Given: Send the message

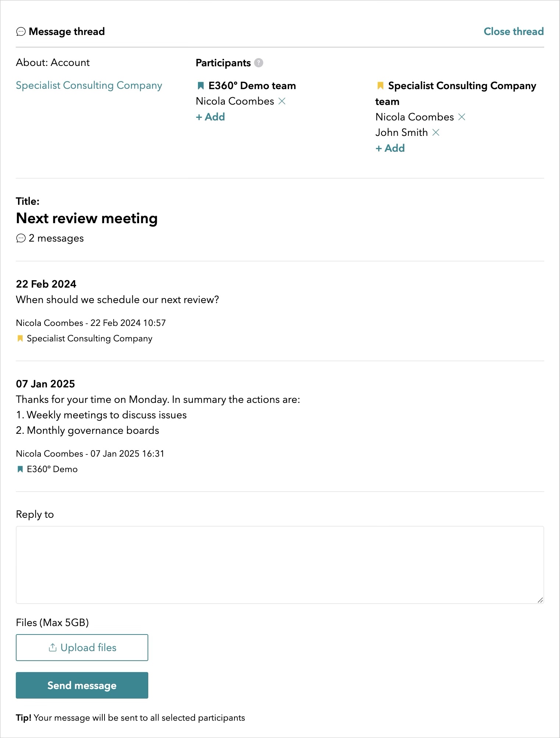Looking at the screenshot, I should click(x=82, y=685).
